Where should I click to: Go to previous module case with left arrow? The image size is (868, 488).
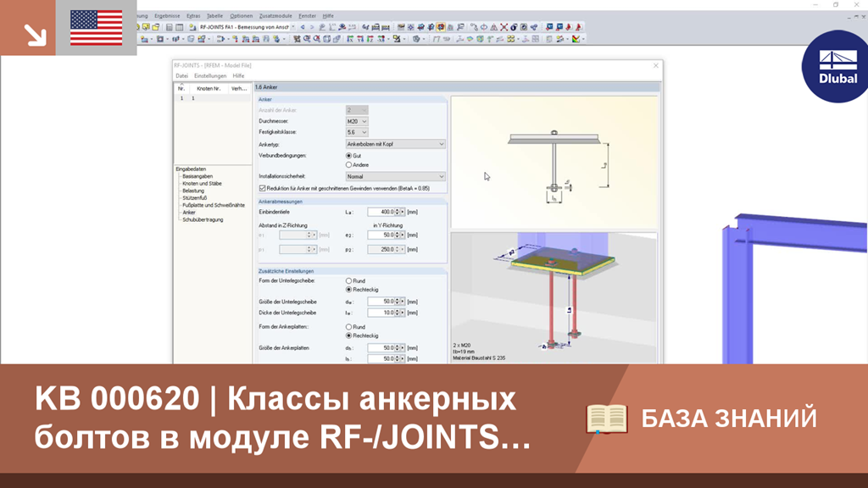point(303,26)
